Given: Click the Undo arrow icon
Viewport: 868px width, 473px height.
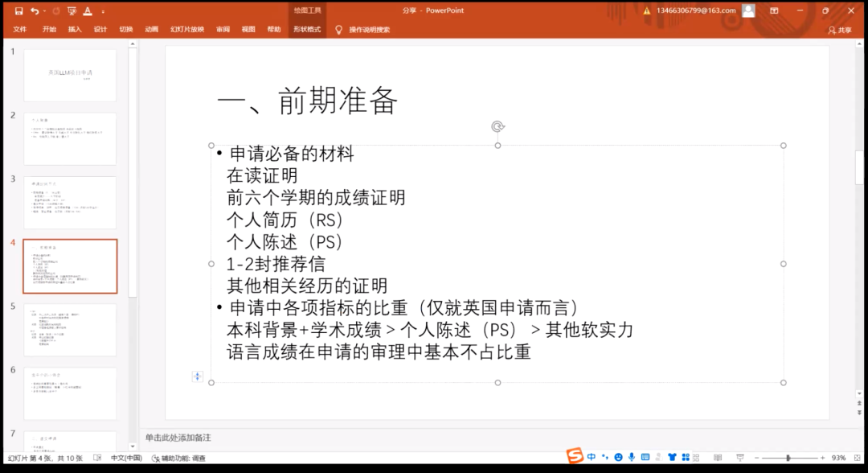Looking at the screenshot, I should coord(34,10).
